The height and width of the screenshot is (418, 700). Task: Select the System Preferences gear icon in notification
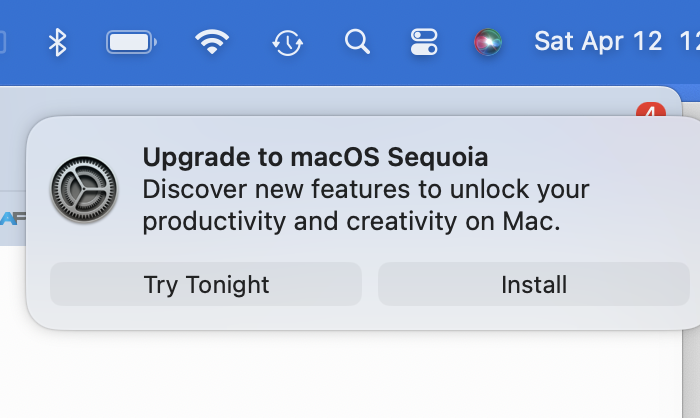(x=84, y=189)
